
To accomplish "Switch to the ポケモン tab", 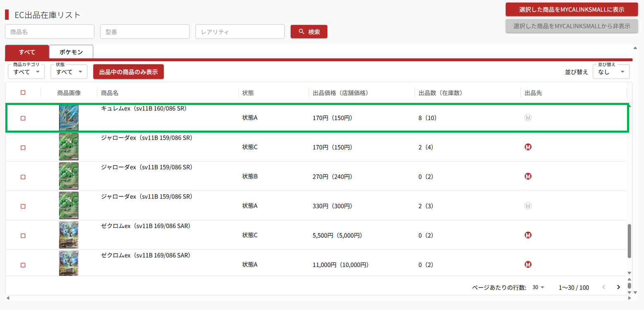I will [x=71, y=52].
